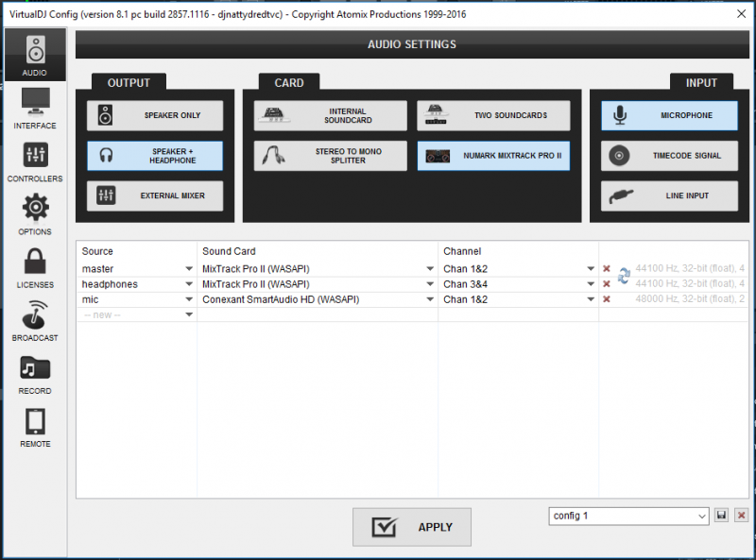The image size is (756, 560).
Task: Select External Mixer output
Action: coord(155,195)
